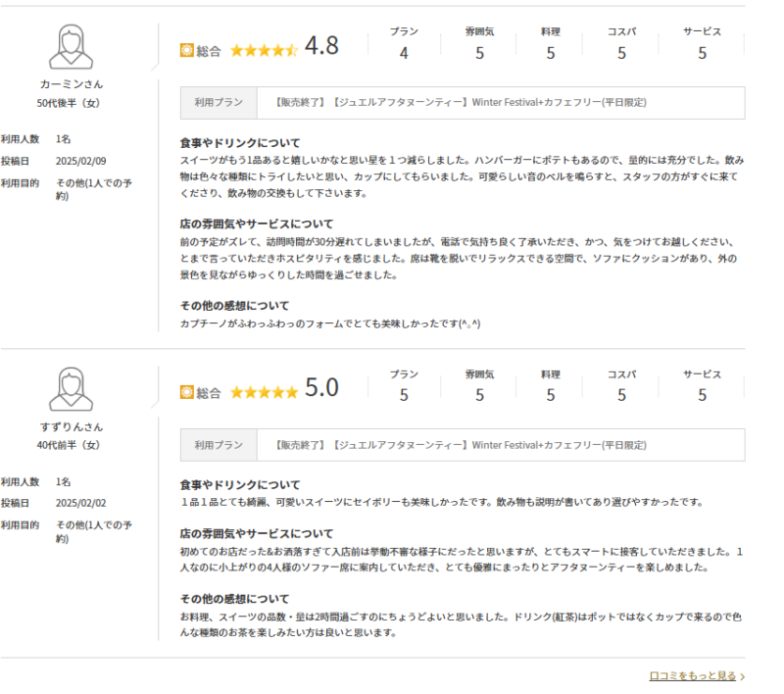Image resolution: width=784 pixels, height=694 pixels.
Task: Click カーミンさん reviewer avatar icon
Action: pyautogui.click(x=71, y=46)
